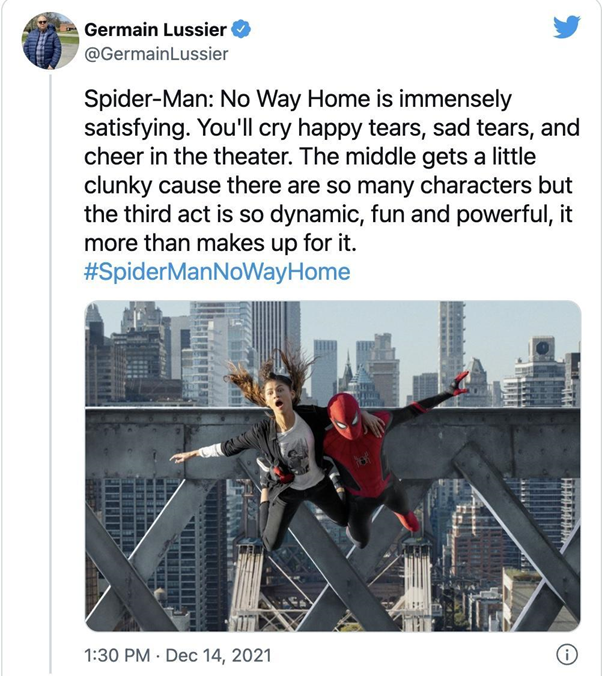Viewport: 602px width, 676px height.
Task: Click the woman's face in the photo
Action: pyautogui.click(x=279, y=398)
